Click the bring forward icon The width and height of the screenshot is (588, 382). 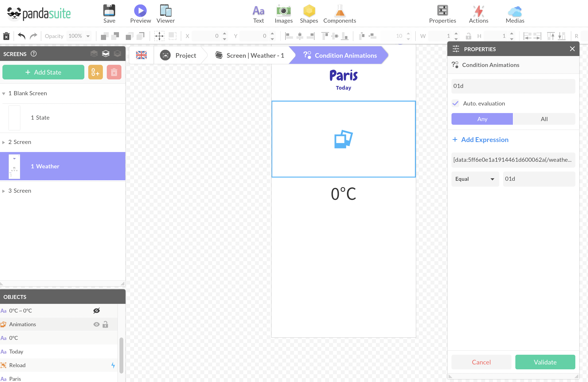105,36
